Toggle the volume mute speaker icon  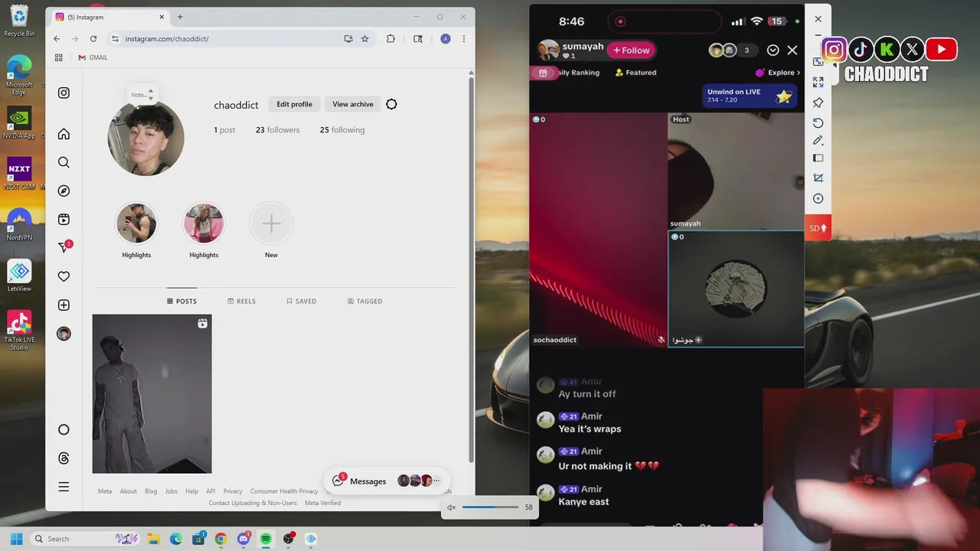(451, 507)
